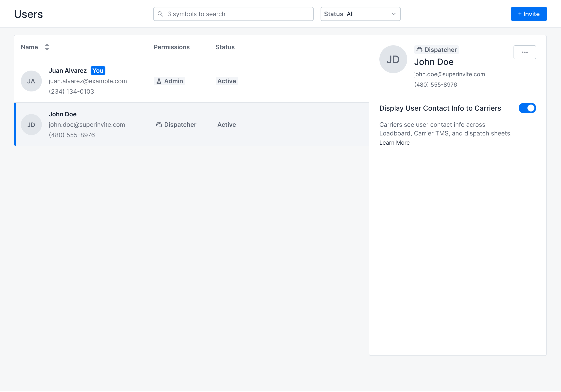Click John Doe heading in detail panel
Viewport: 561px width, 392px height.
[x=434, y=62]
